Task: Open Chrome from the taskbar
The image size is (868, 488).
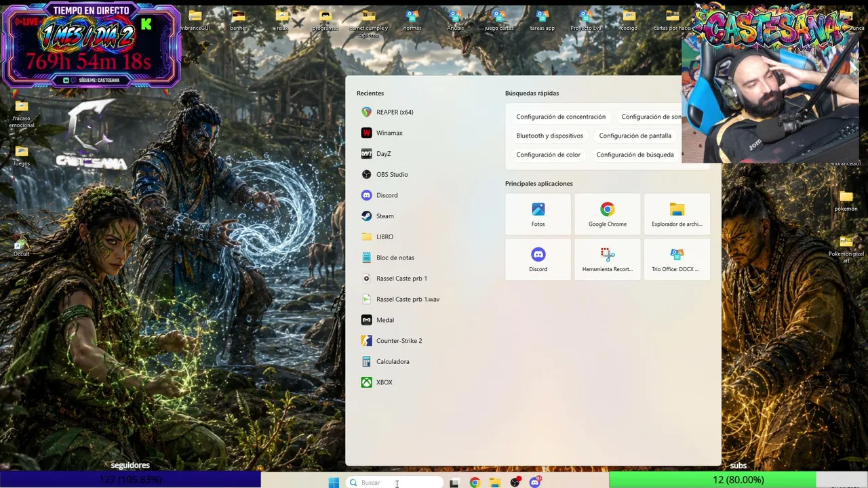Action: 475,483
